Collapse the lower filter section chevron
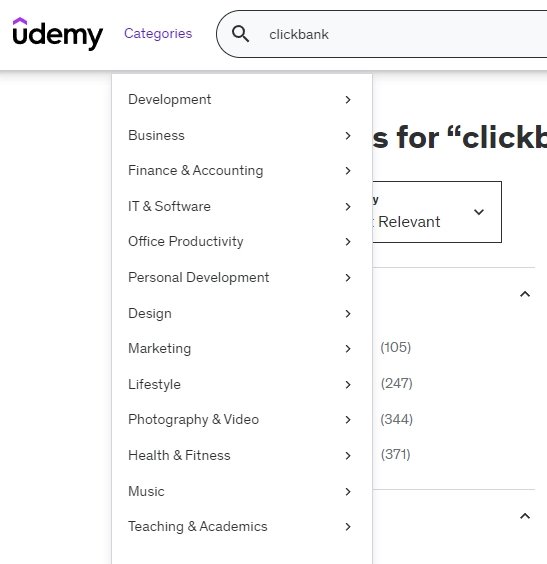Image resolution: width=547 pixels, height=564 pixels. [x=525, y=516]
